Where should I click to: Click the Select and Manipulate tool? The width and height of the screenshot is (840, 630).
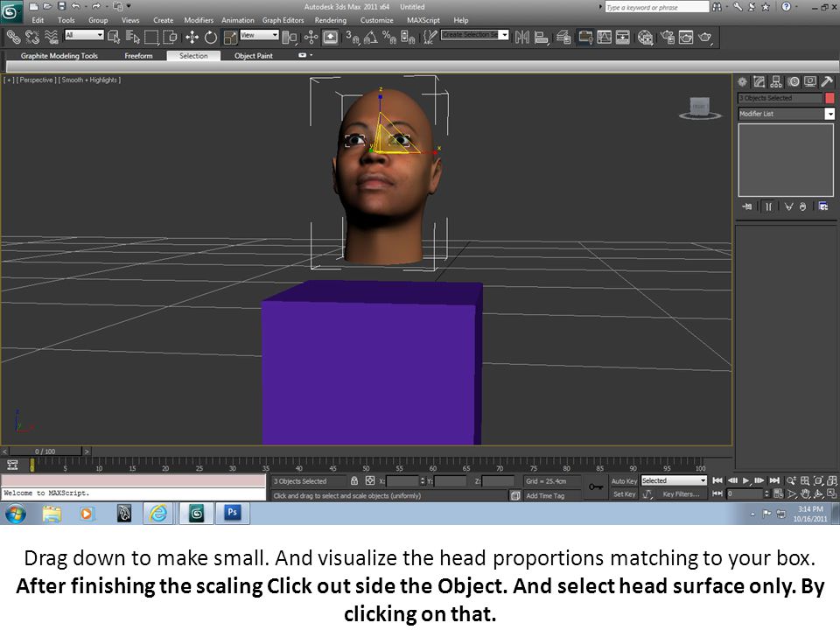(x=311, y=37)
